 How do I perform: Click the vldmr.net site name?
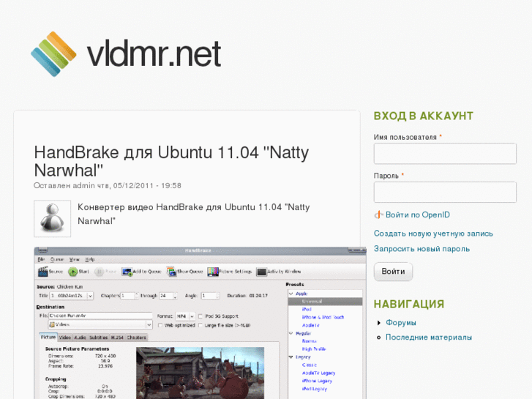click(154, 54)
